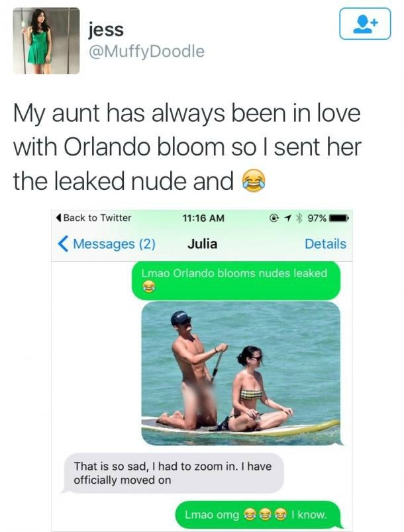
Task: Tap the follow user icon button
Action: (365, 24)
